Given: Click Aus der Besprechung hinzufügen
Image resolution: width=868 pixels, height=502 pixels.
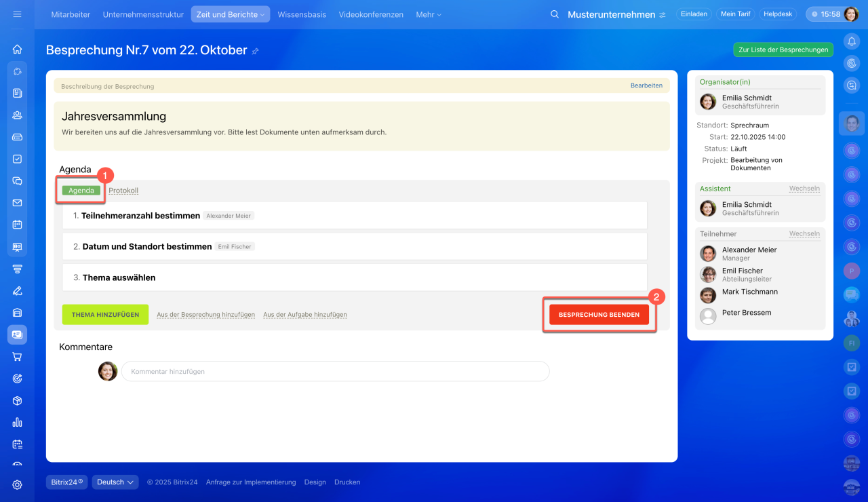Looking at the screenshot, I should 206,315.
